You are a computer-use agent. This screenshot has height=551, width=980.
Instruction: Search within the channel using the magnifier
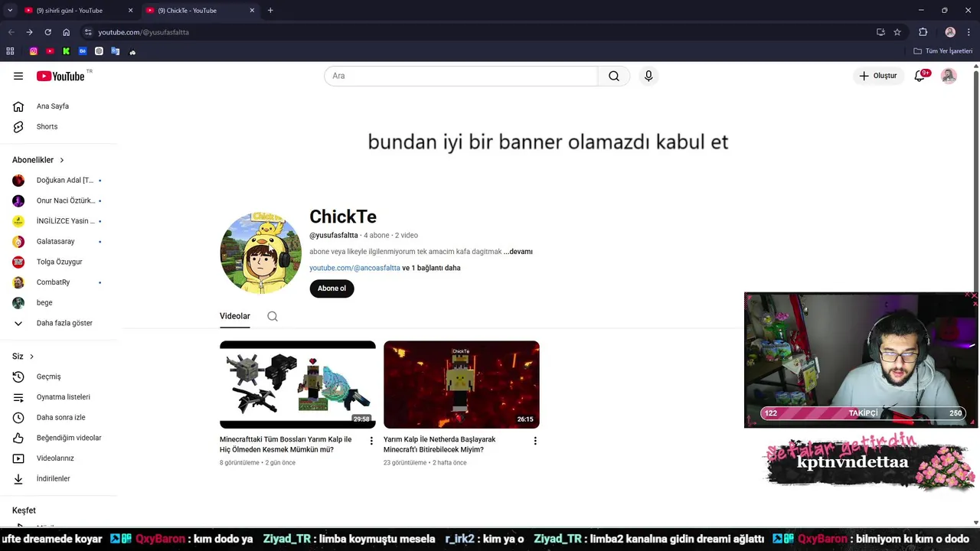coord(273,316)
